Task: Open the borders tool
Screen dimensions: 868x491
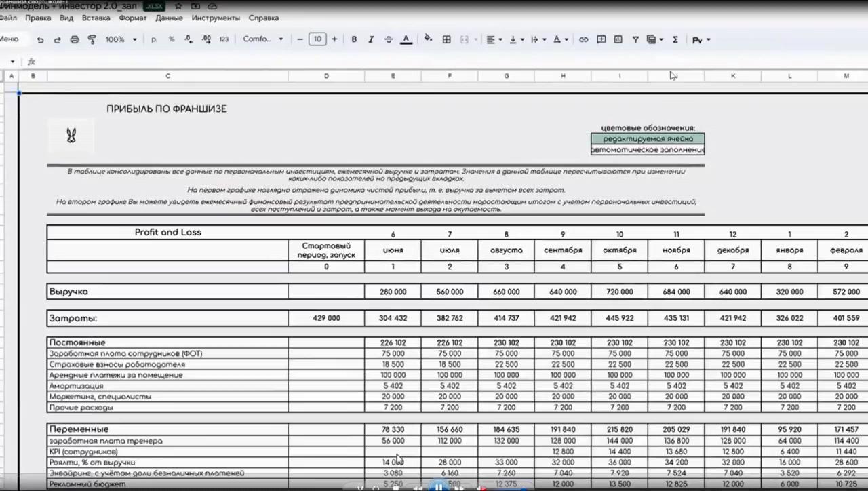Action: coord(446,39)
